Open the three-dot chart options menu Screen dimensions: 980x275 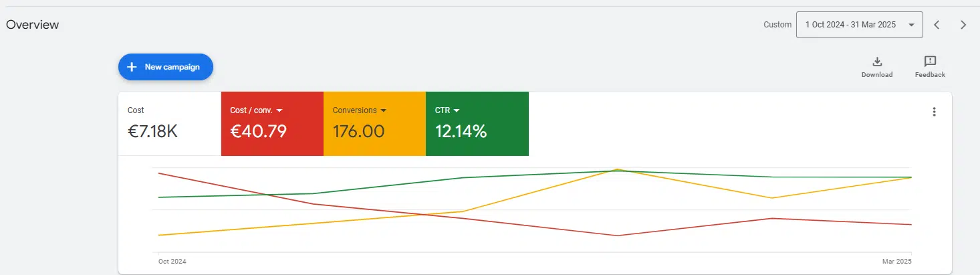pos(935,112)
